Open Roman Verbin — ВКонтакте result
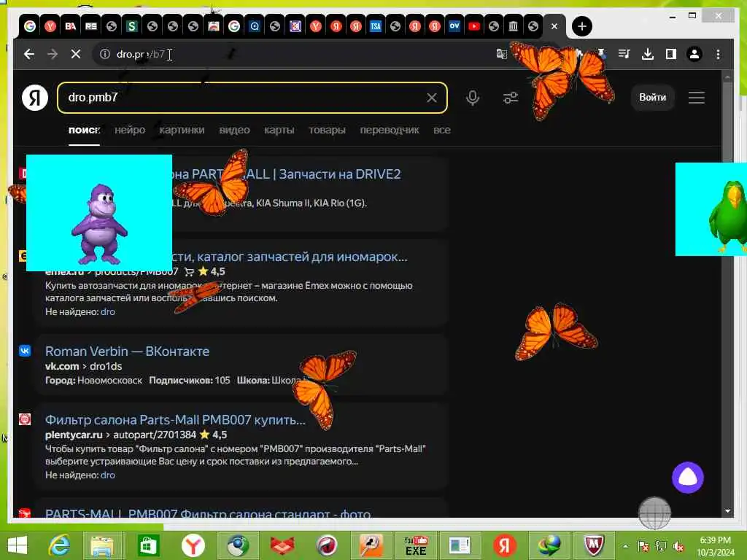The width and height of the screenshot is (747, 560). point(127,351)
